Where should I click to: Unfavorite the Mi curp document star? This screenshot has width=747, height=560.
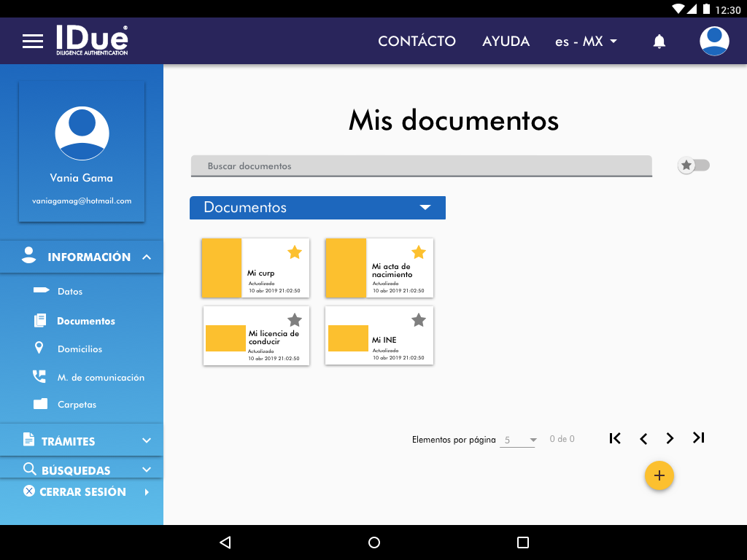click(x=294, y=252)
